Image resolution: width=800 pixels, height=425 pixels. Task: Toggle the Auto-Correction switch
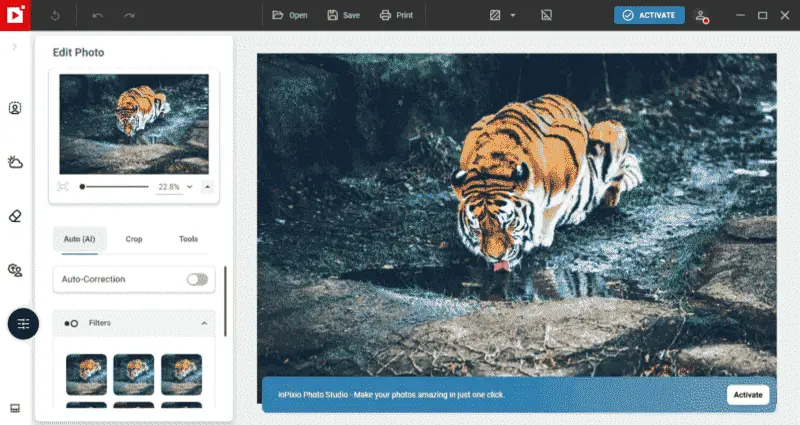197,279
